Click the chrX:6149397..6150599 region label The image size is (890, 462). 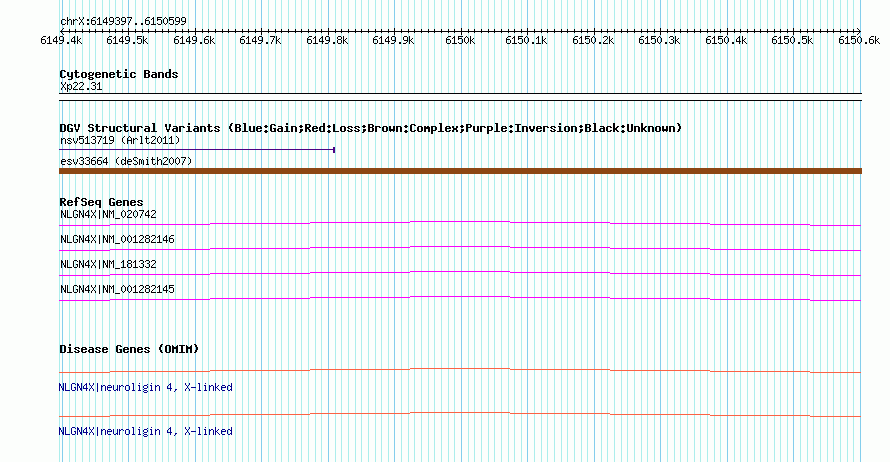pos(123,21)
